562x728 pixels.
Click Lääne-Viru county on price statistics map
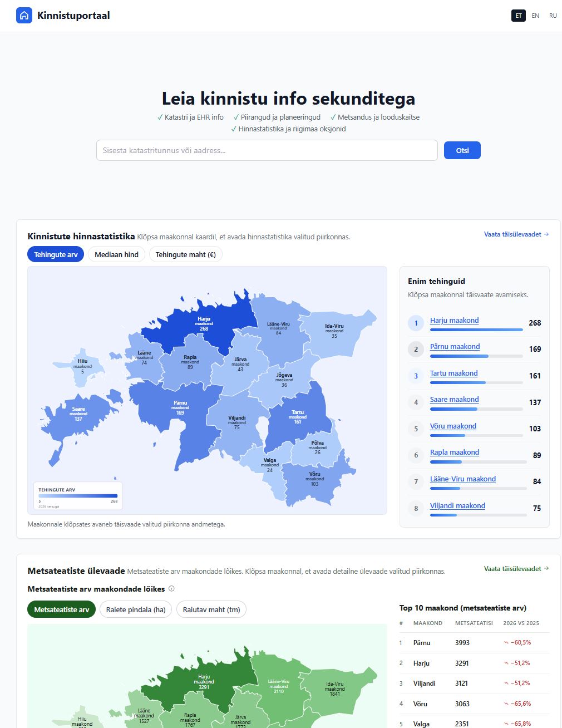(278, 328)
